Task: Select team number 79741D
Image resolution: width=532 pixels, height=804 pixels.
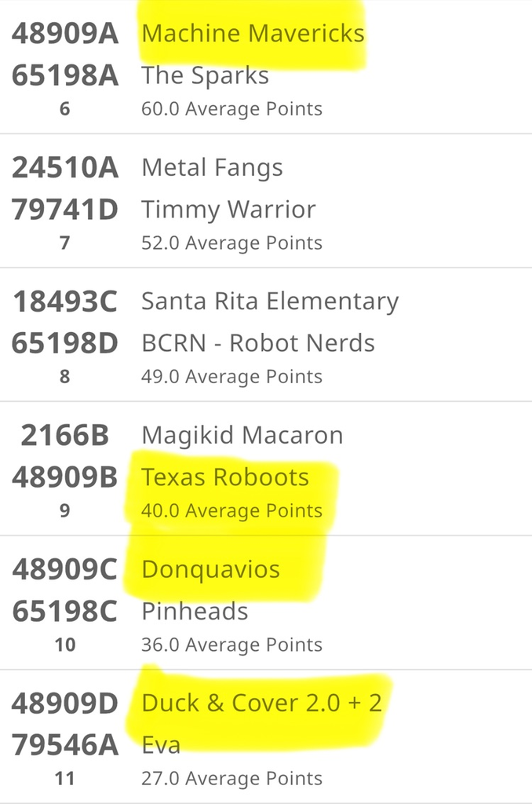Action: (65, 210)
